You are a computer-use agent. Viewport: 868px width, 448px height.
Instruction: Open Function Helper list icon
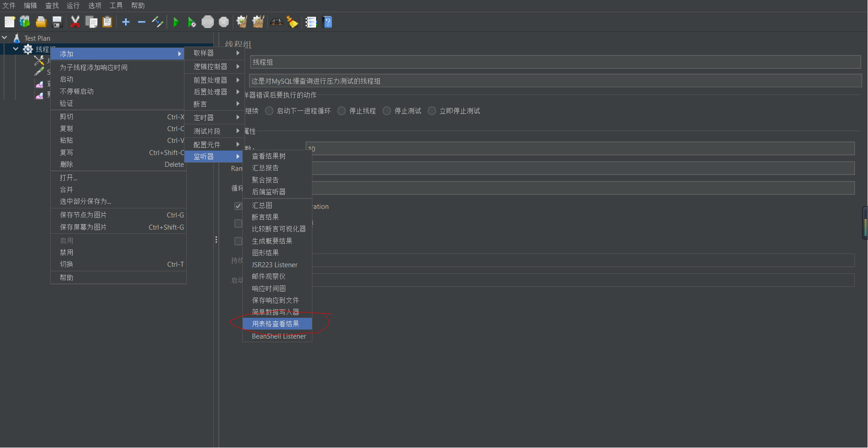[x=311, y=22]
